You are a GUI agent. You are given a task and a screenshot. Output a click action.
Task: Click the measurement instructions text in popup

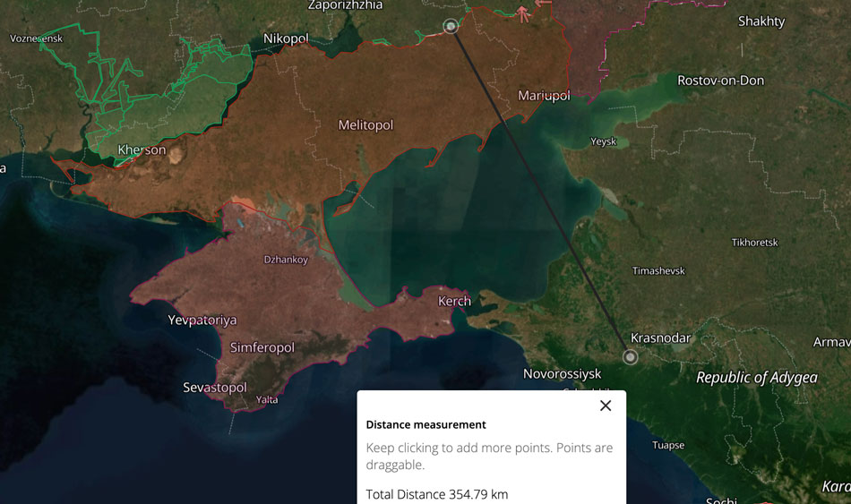pos(489,457)
